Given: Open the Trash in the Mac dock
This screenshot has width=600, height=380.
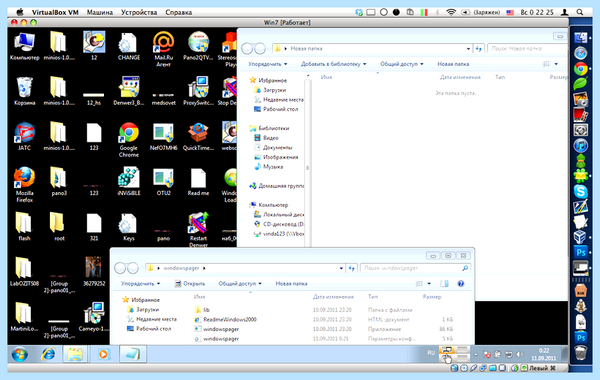Looking at the screenshot, I should tap(580, 352).
